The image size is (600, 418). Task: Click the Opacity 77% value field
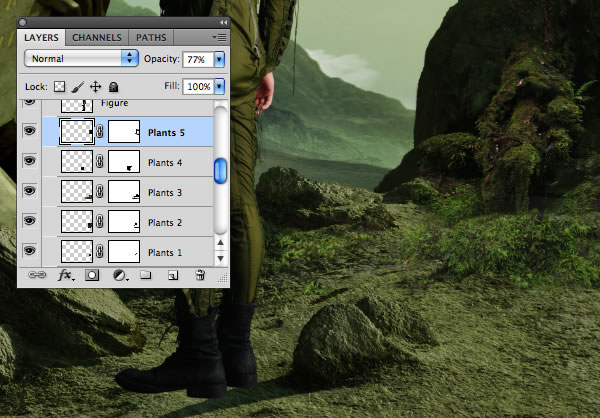tap(198, 59)
